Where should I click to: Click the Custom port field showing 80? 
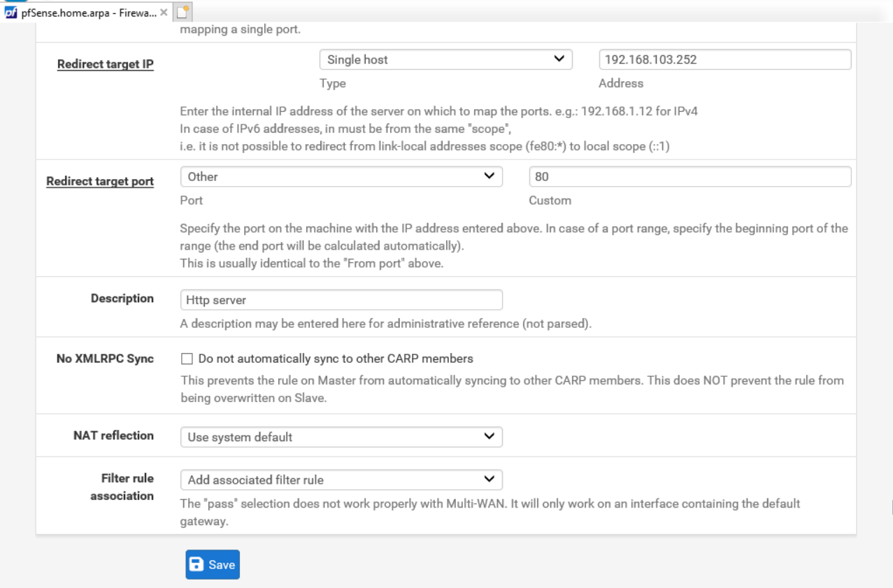click(690, 178)
